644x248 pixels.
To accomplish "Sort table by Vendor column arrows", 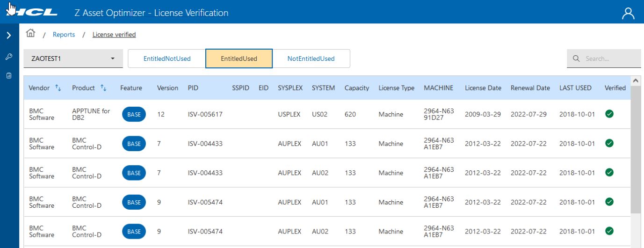I will 58,88.
